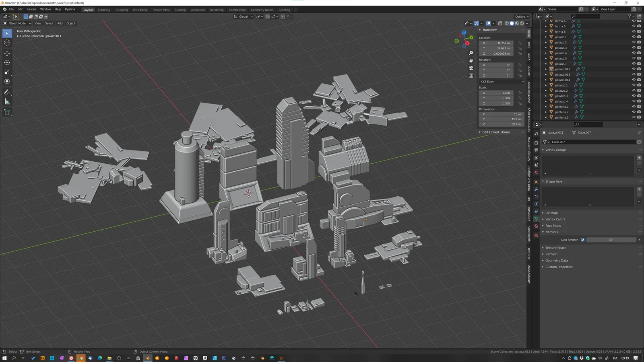Open the XYZ Euler rotation mode dropdown
The width and height of the screenshot is (644, 362).
(502, 82)
